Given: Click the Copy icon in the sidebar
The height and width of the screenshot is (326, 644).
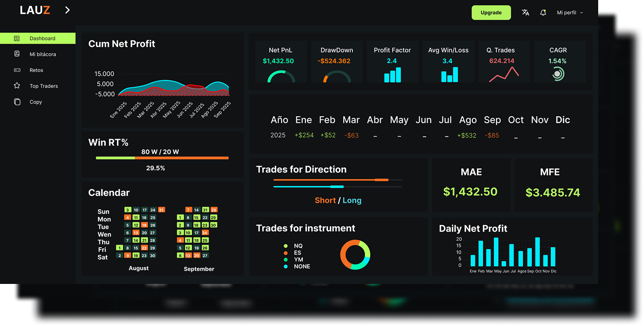Looking at the screenshot, I should point(18,101).
